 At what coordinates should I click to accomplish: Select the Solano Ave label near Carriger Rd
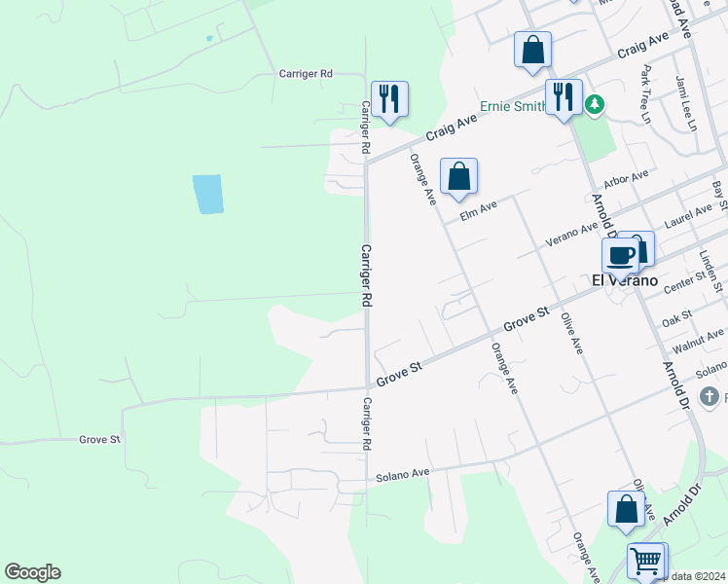(403, 475)
